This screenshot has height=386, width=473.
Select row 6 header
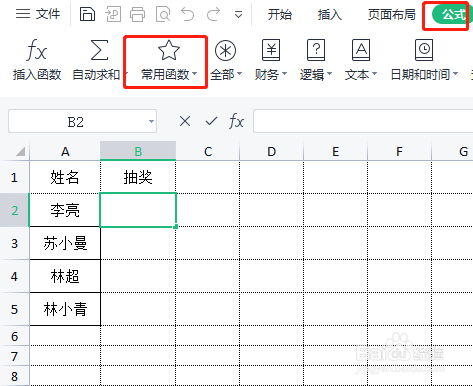coord(14,336)
